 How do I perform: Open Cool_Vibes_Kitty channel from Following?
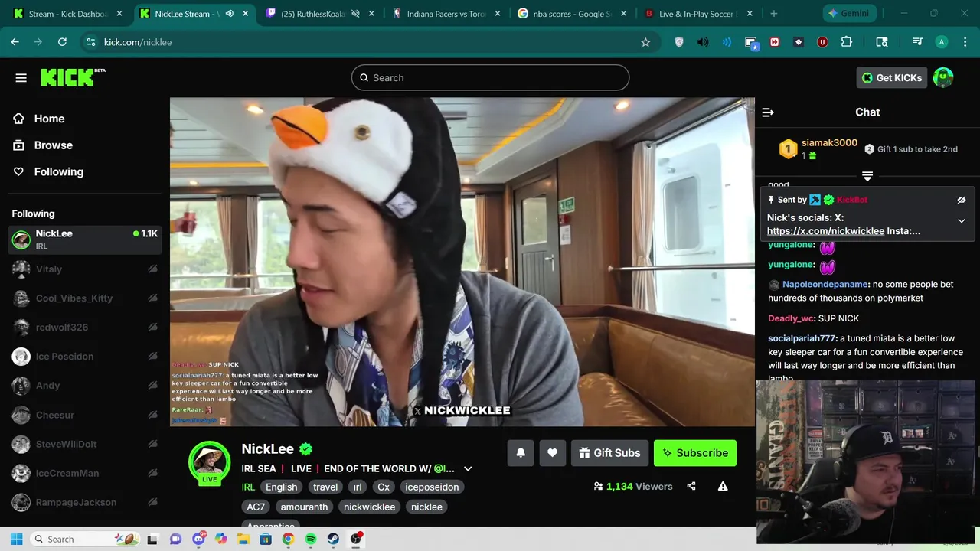85,298
